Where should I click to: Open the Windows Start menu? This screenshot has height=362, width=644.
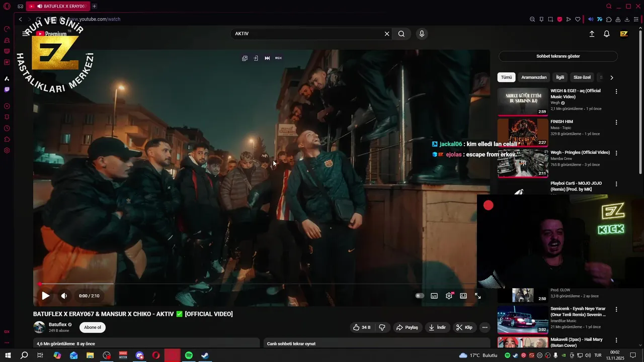point(8,355)
